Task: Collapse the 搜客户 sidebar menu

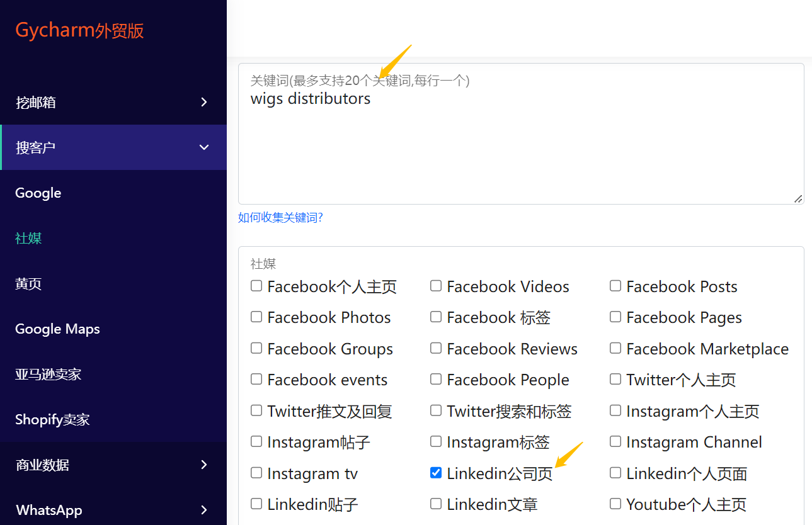Action: click(x=113, y=147)
